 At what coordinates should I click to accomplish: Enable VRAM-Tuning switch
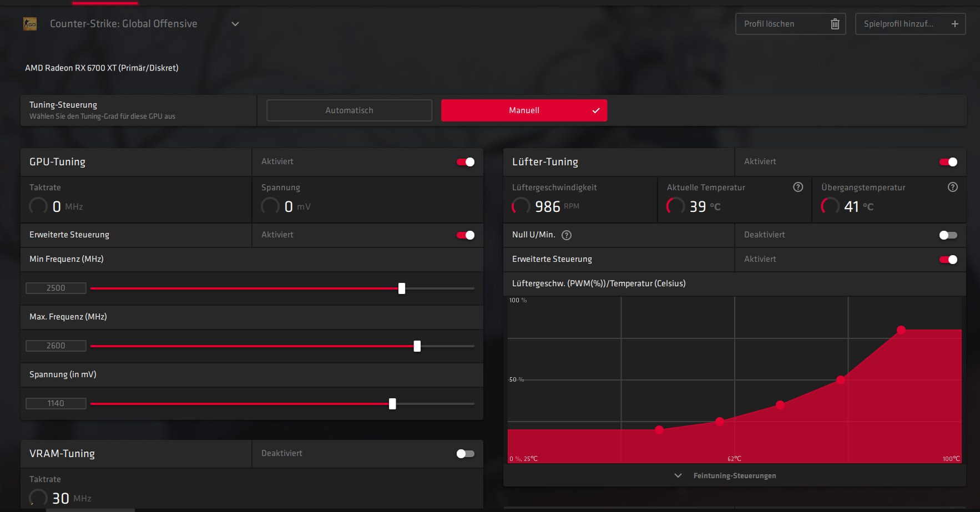point(466,454)
